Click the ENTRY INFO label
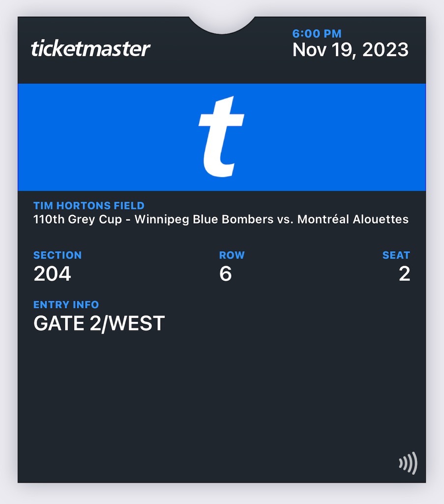The image size is (444, 504). click(66, 305)
